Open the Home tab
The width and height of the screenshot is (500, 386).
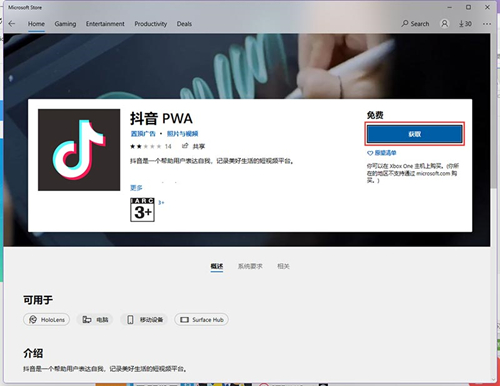coord(36,24)
